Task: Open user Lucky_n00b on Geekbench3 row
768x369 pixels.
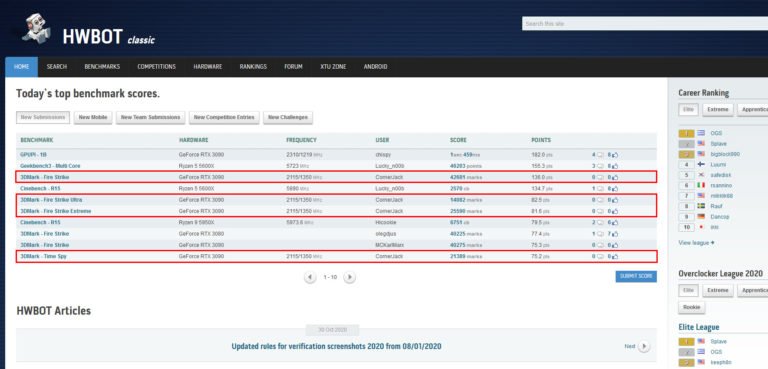Action: (390, 166)
